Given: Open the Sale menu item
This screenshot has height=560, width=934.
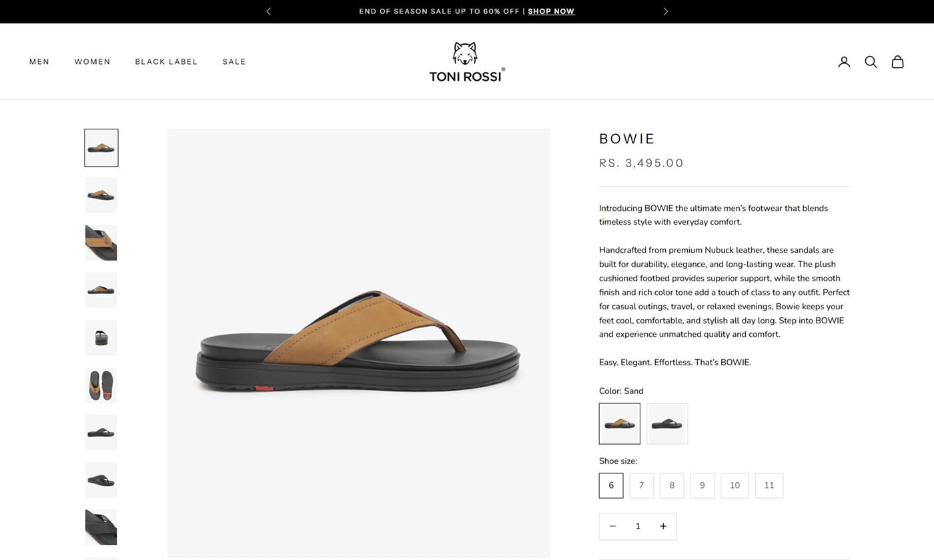Looking at the screenshot, I should pos(234,62).
